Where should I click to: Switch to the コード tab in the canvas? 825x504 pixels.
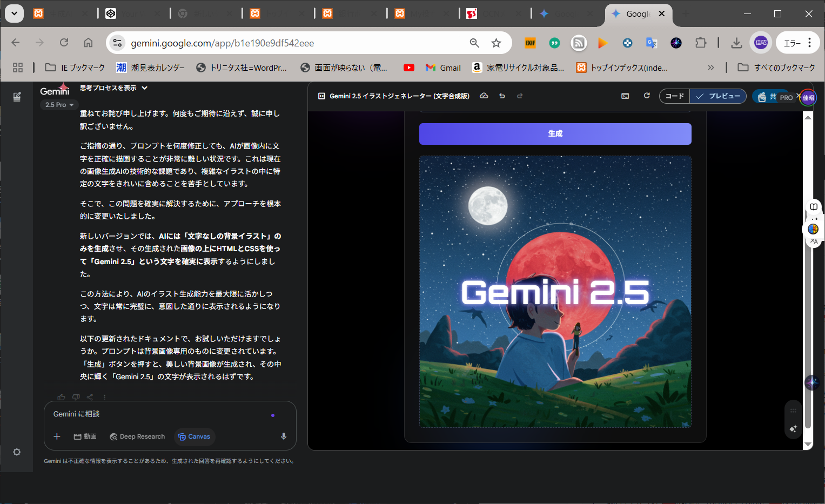pos(675,96)
